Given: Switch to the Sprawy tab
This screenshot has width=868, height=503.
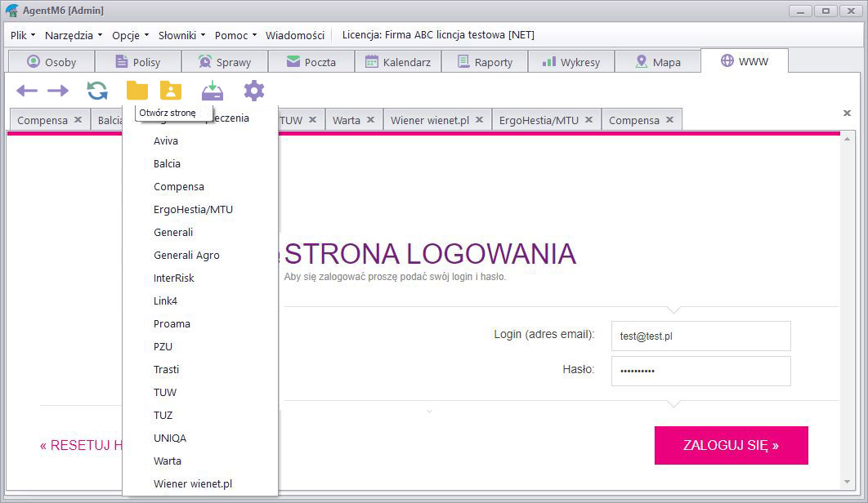Looking at the screenshot, I should 225,62.
